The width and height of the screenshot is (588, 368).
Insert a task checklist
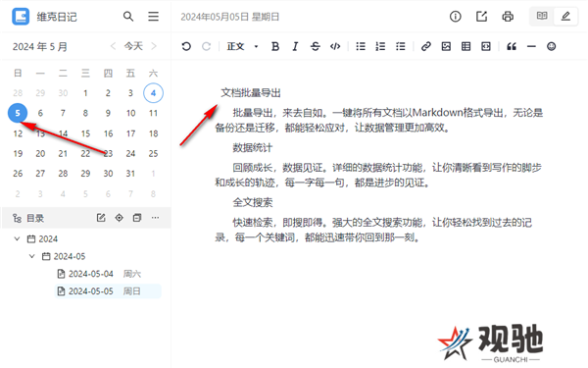pyautogui.click(x=401, y=46)
